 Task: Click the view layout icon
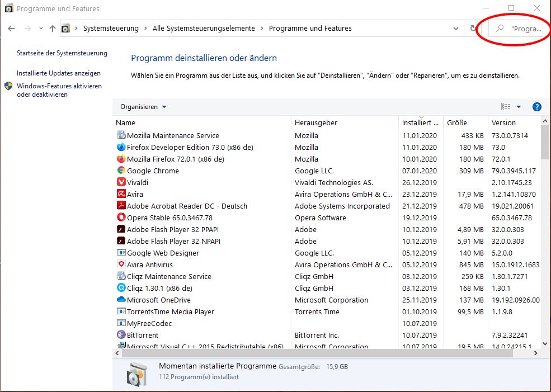pos(506,107)
